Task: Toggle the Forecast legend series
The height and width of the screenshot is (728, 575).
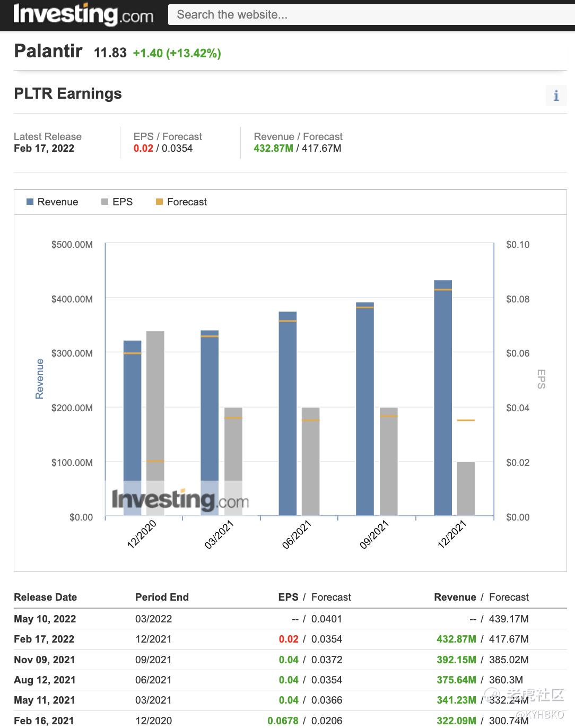Action: (x=181, y=202)
